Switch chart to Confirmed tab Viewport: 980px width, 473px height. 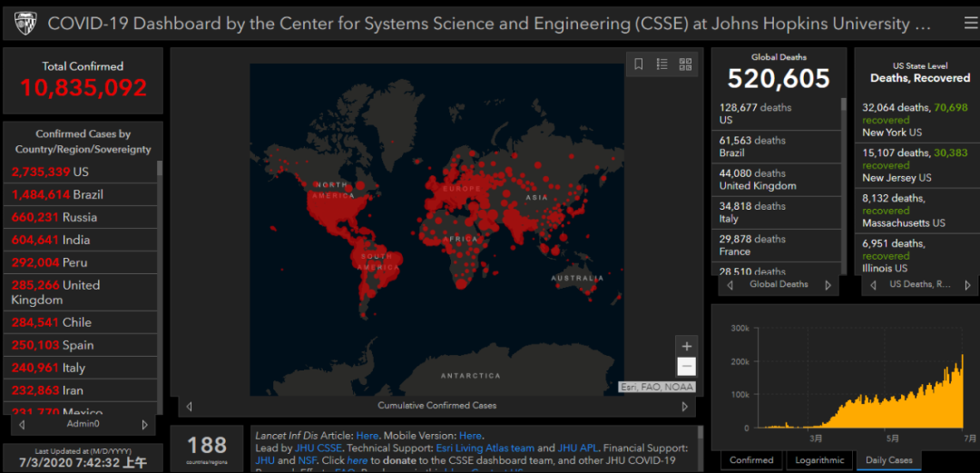(x=751, y=460)
